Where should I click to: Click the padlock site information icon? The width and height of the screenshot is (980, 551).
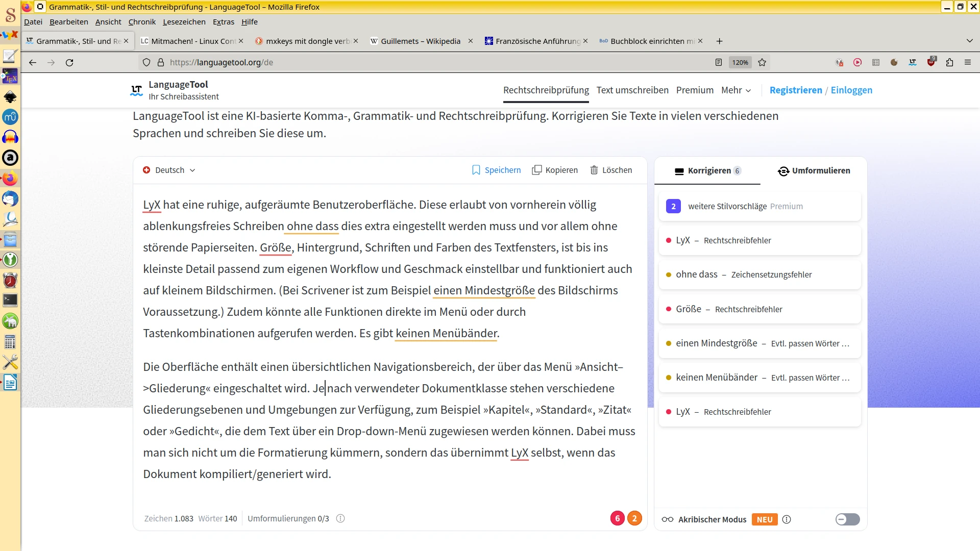161,62
